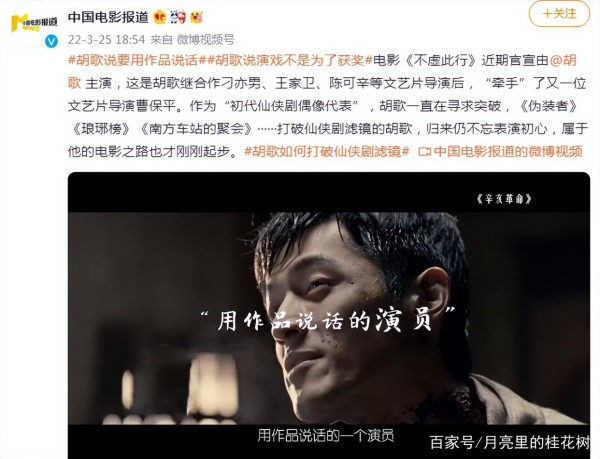Open the 中国电影报道 username link
The image size is (600, 459).
(108, 17)
